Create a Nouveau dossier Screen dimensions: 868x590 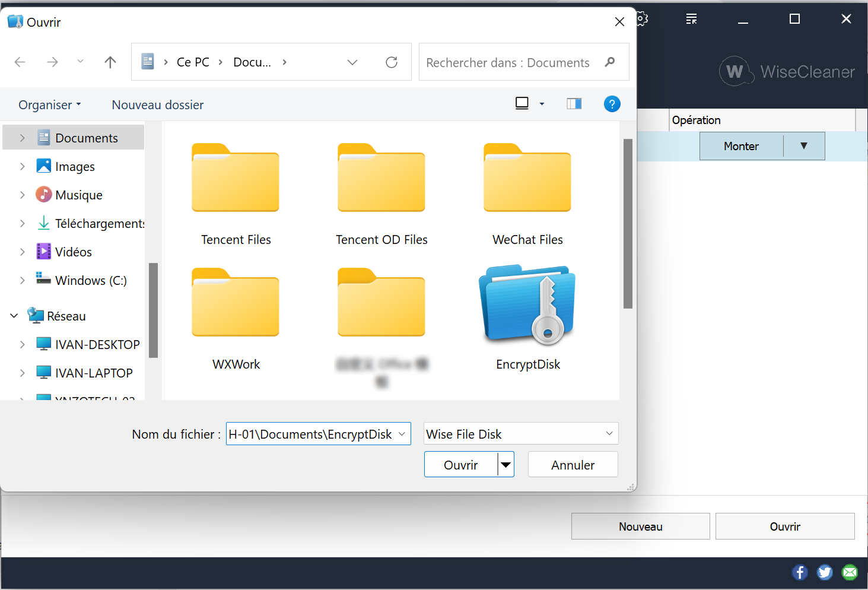click(x=158, y=105)
